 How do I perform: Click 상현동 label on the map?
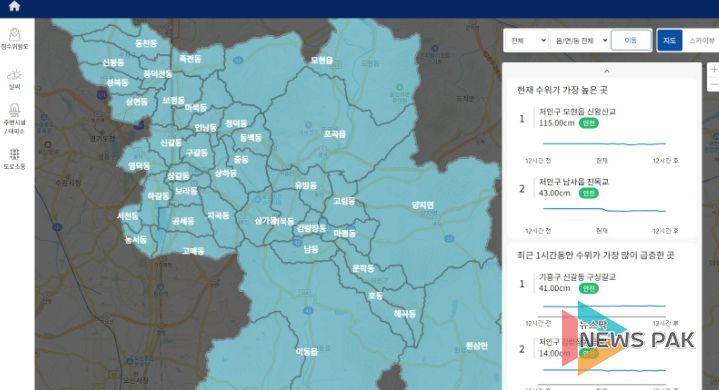137,102
